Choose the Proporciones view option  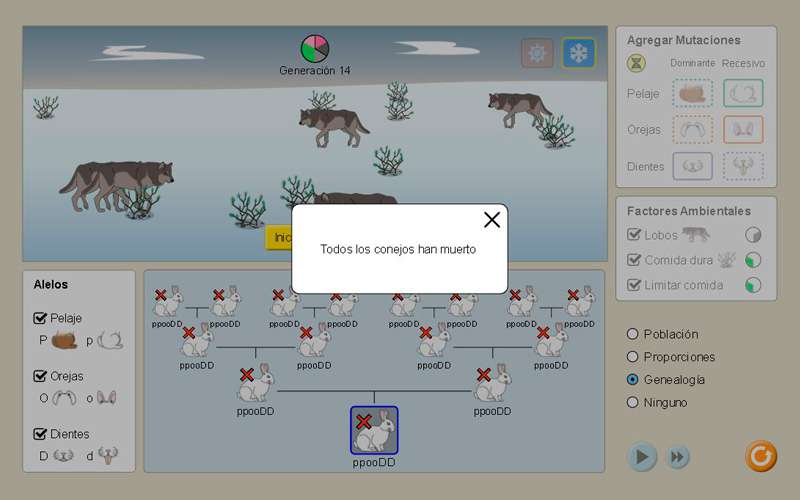click(632, 357)
